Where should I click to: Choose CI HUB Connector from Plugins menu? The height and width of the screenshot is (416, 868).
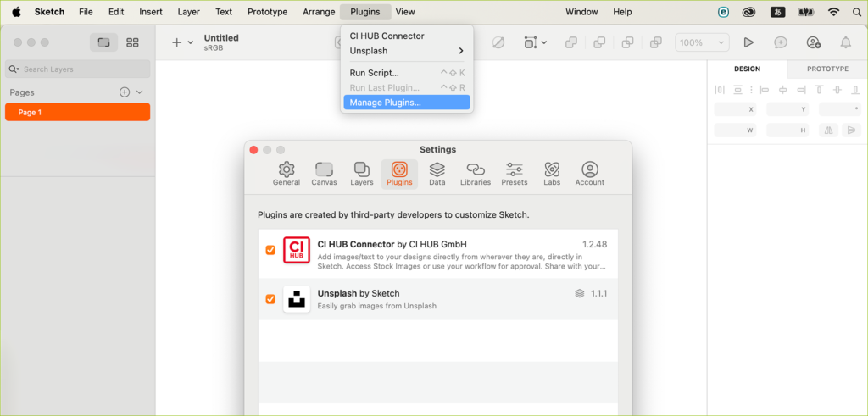pos(407,36)
